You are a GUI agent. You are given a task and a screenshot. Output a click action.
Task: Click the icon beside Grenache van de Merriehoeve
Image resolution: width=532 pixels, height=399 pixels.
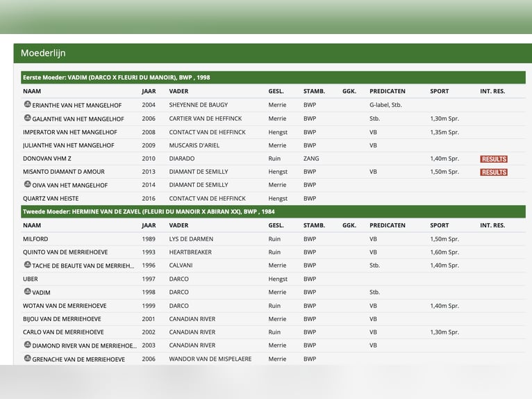click(27, 359)
